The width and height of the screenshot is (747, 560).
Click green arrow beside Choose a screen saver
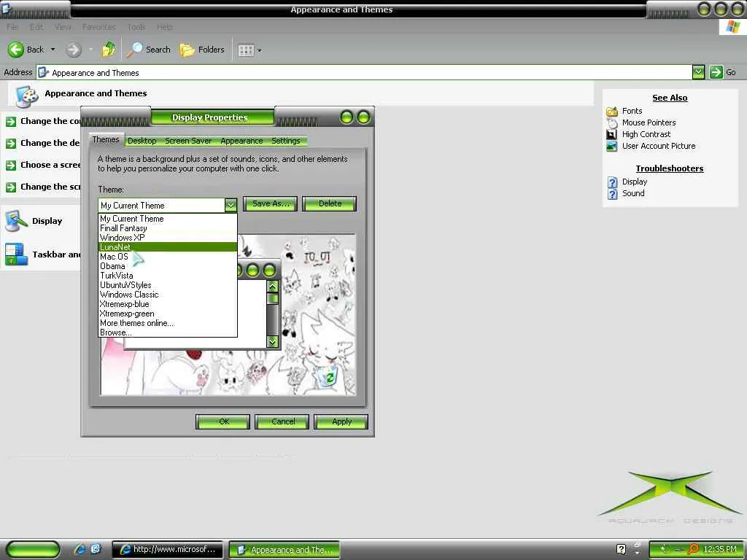click(x=11, y=166)
